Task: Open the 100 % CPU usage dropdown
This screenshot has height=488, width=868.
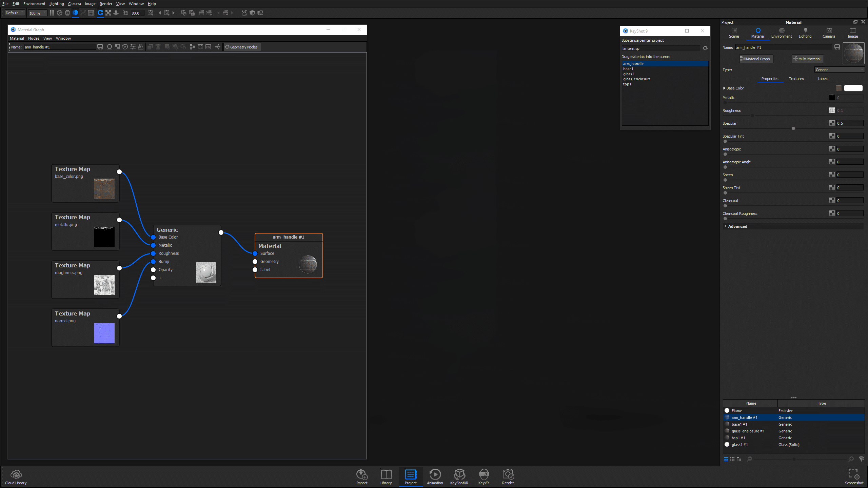Action: click(x=37, y=13)
